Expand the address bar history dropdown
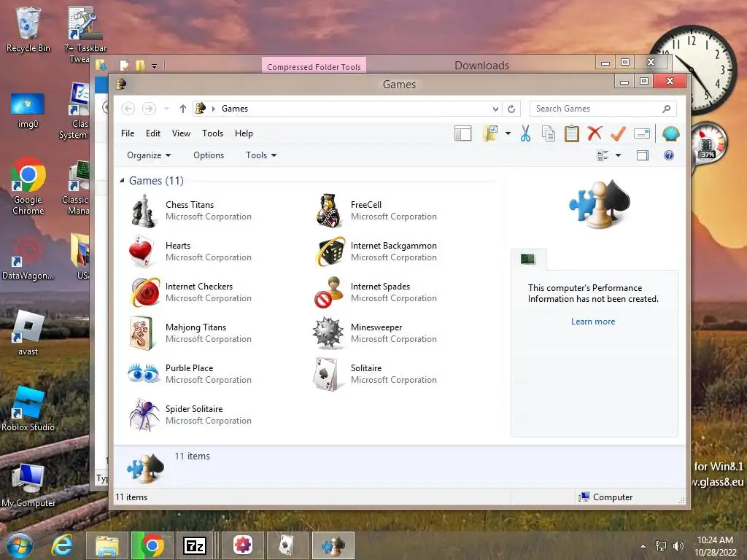The height and width of the screenshot is (560, 747). point(495,109)
